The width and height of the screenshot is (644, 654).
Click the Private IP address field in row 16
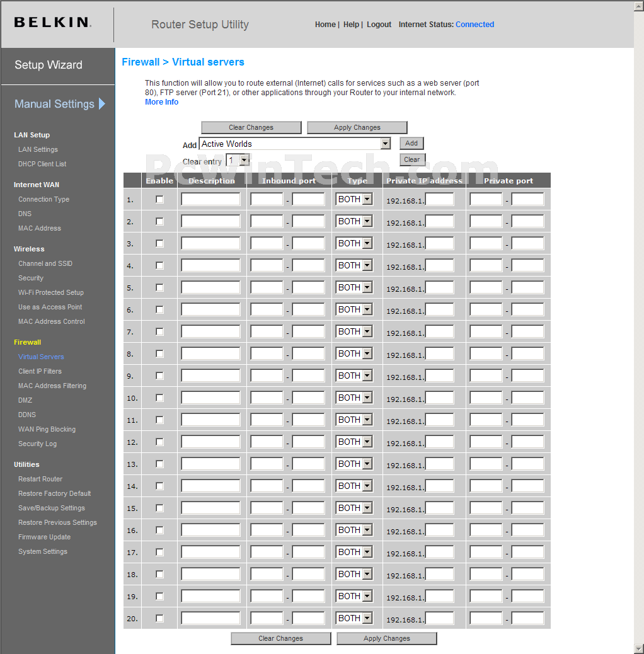pos(440,530)
